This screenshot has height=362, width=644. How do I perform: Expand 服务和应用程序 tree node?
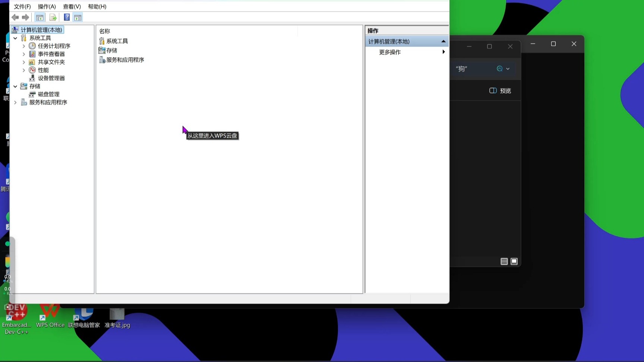click(x=15, y=102)
